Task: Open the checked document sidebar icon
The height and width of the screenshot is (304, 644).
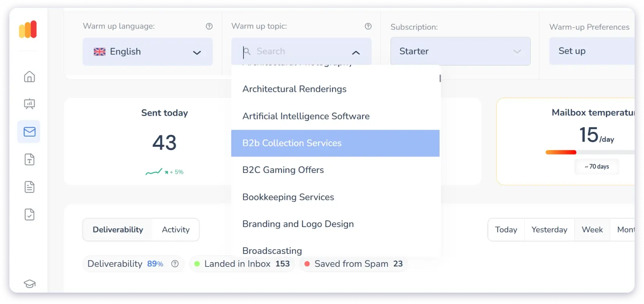Action: pyautogui.click(x=29, y=214)
